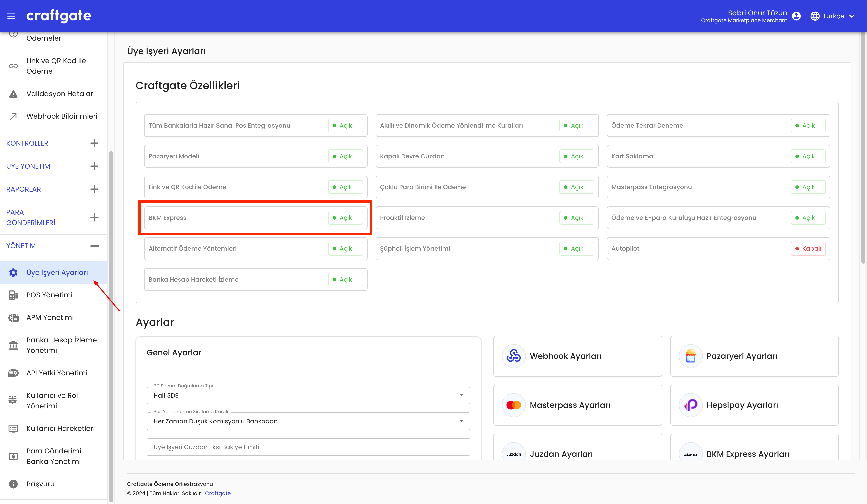
Task: Open Pazaryeri Ayarları card
Action: coord(754,356)
